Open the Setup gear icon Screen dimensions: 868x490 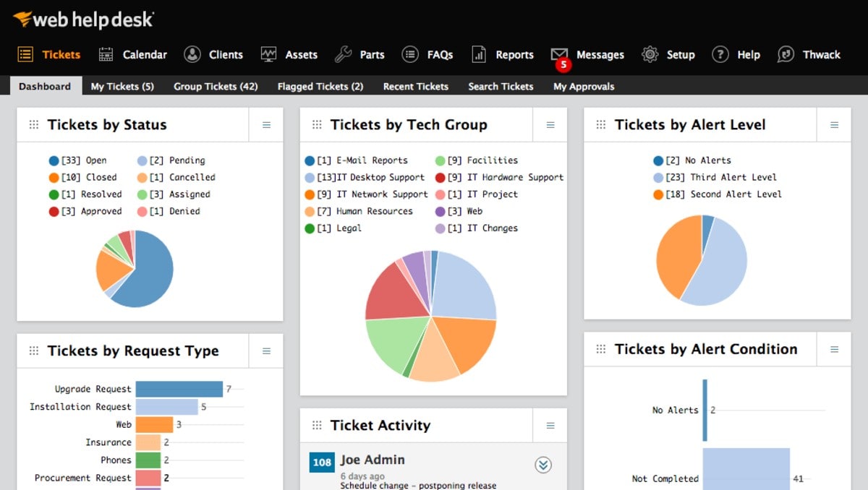(649, 54)
